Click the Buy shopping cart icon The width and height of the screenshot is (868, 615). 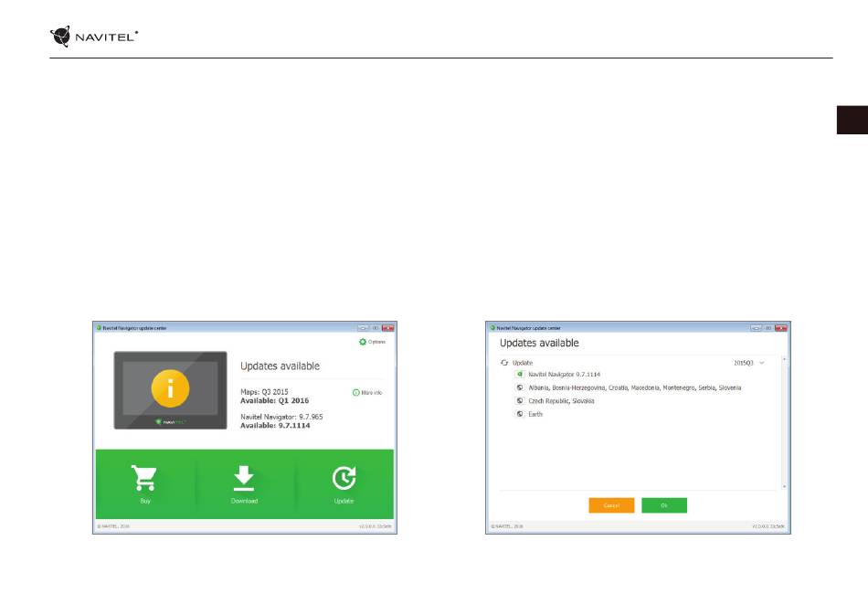[x=144, y=478]
